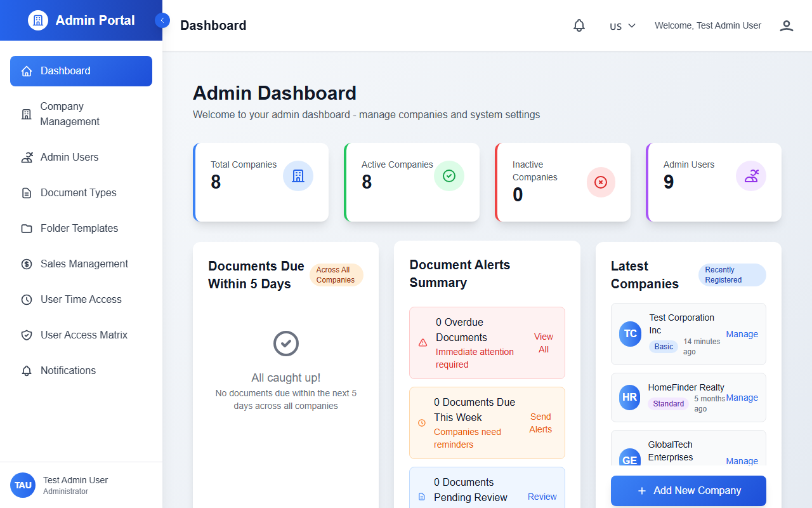
Task: Click Send Alerts for documents due this week
Action: (x=540, y=423)
